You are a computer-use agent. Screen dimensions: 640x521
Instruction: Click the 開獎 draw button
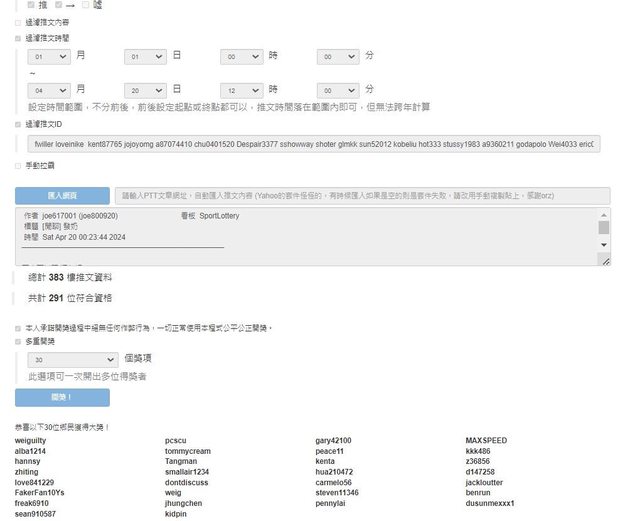point(62,398)
